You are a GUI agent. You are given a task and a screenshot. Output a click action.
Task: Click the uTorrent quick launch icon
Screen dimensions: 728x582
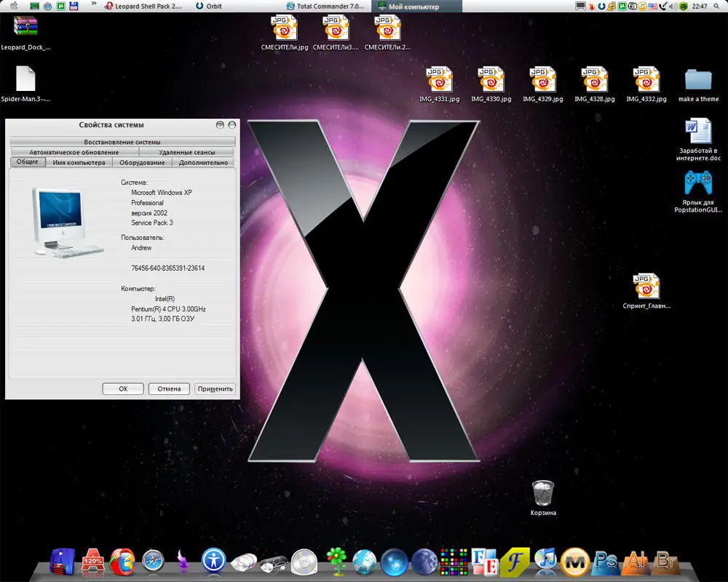click(x=61, y=6)
